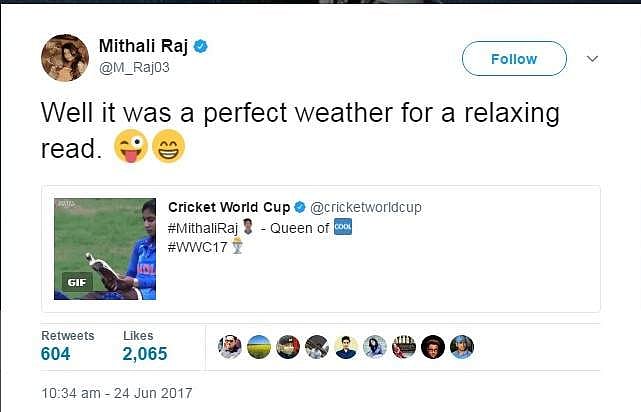Open the 10:34 am - 24 Jun 2017 timestamp
The image size is (641, 412).
[x=116, y=392]
